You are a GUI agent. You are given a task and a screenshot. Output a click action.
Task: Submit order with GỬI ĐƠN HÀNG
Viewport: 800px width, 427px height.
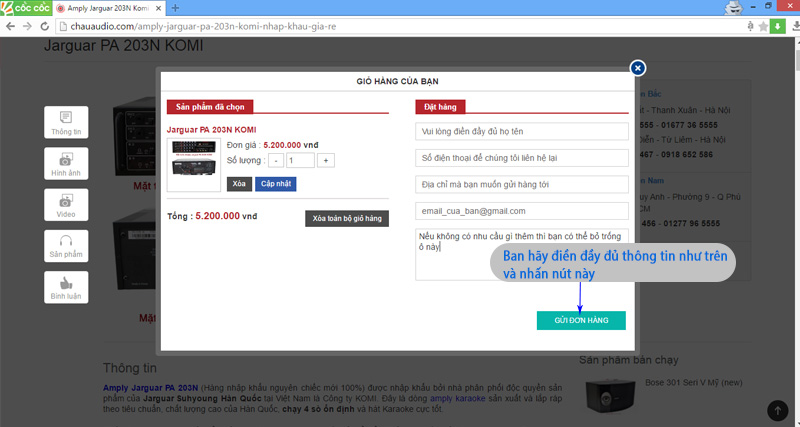pyautogui.click(x=581, y=320)
